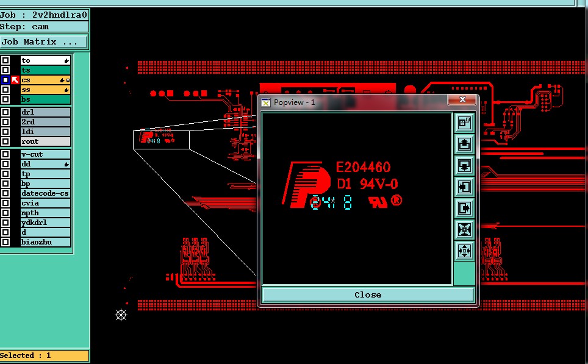Click the 'Selected : 1' status bar
Image resolution: width=588 pixels, height=364 pixels.
pyautogui.click(x=44, y=355)
